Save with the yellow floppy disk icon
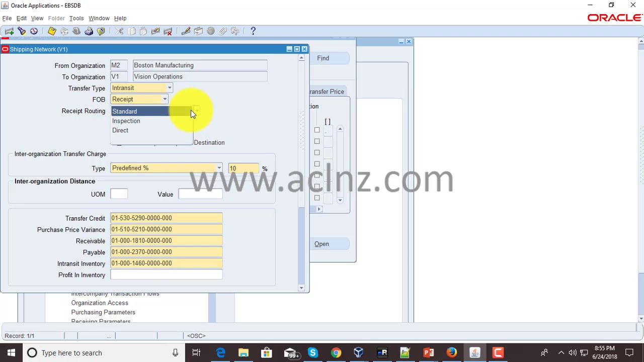Viewport: 644px width, 362px height. [x=52, y=31]
